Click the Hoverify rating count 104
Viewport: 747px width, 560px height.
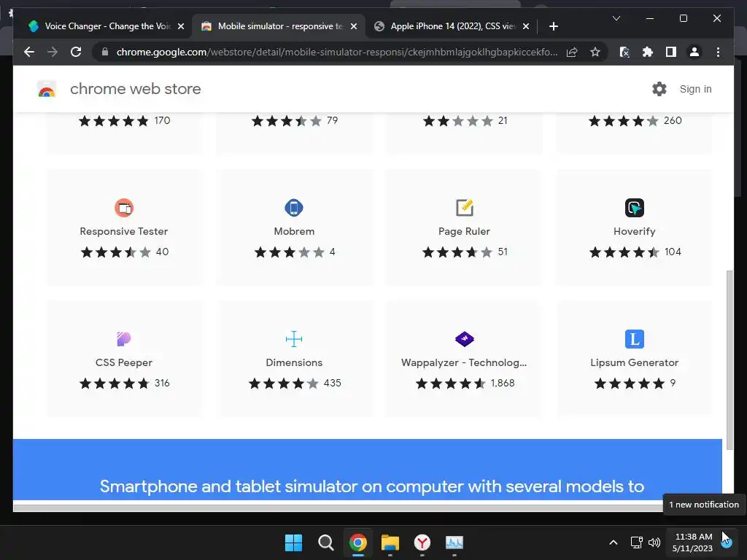point(673,252)
